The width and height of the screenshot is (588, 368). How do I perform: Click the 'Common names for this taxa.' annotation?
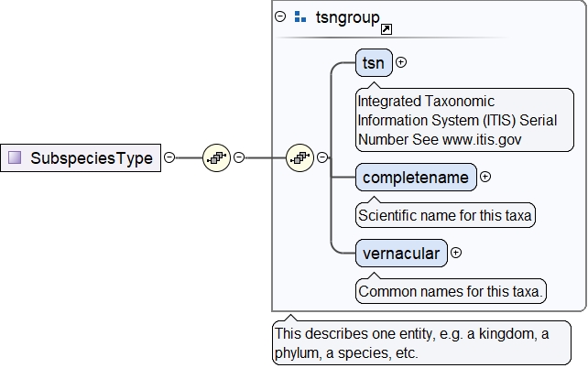451,291
